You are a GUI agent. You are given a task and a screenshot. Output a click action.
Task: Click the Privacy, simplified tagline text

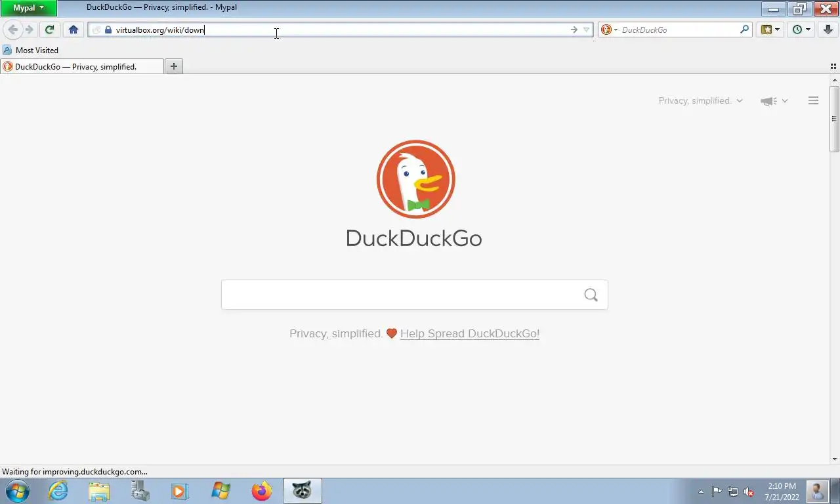click(336, 333)
